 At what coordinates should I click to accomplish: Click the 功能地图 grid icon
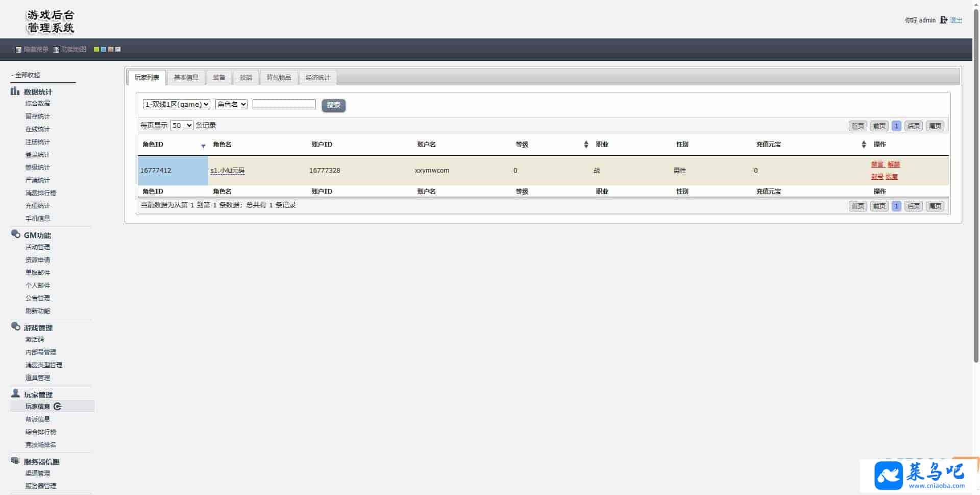pyautogui.click(x=56, y=50)
